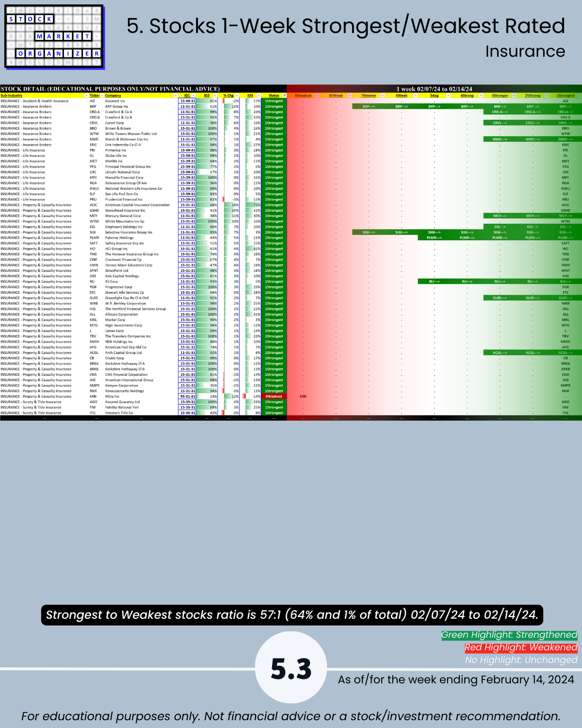This screenshot has width=582, height=728.
Task: Select the Berkshire Hathaway Cl A cell
Action: point(141,364)
